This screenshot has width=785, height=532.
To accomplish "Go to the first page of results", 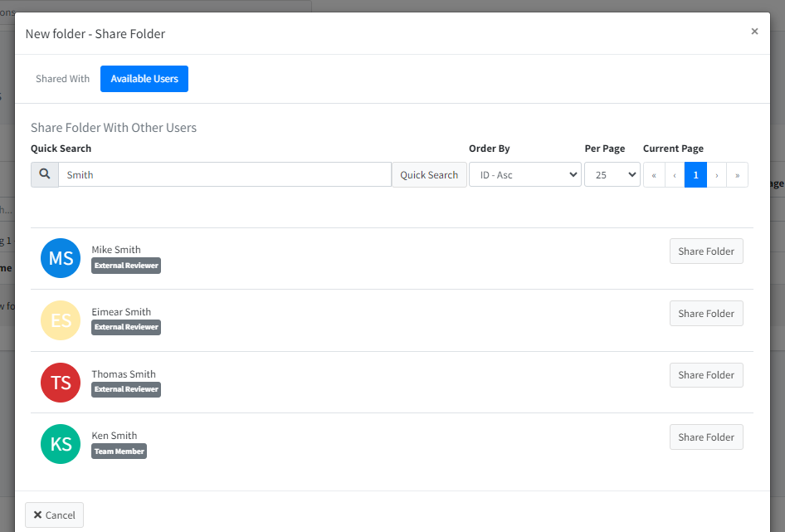I will click(x=654, y=175).
